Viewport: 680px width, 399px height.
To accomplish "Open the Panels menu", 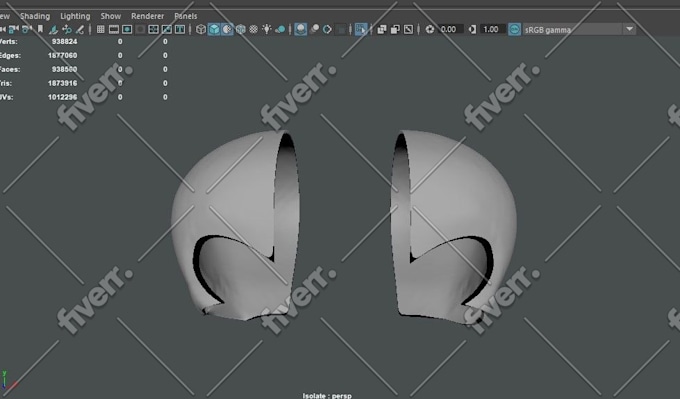I will click(x=186, y=16).
